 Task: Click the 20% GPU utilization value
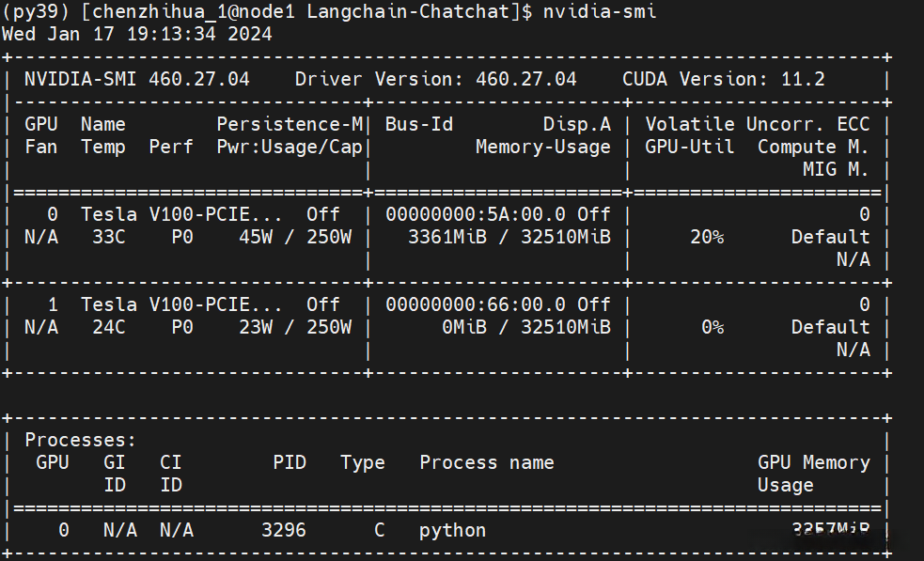(x=707, y=237)
